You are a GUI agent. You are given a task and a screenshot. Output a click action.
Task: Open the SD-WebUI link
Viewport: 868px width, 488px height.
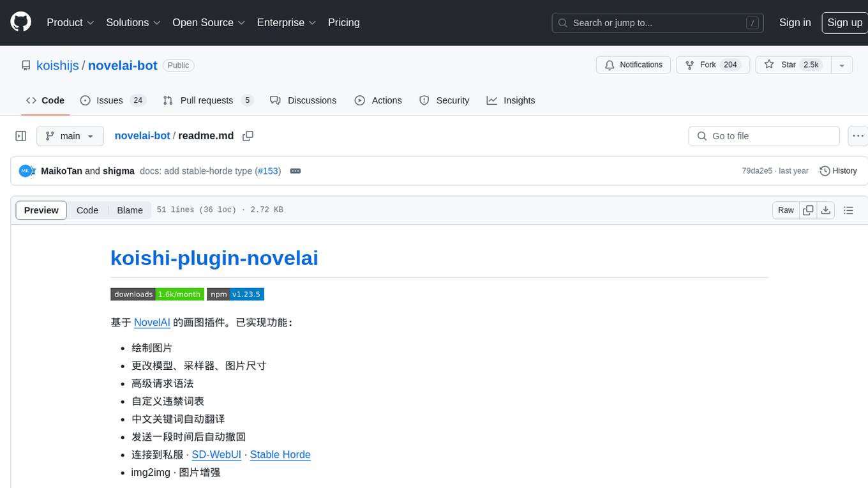coord(216,455)
